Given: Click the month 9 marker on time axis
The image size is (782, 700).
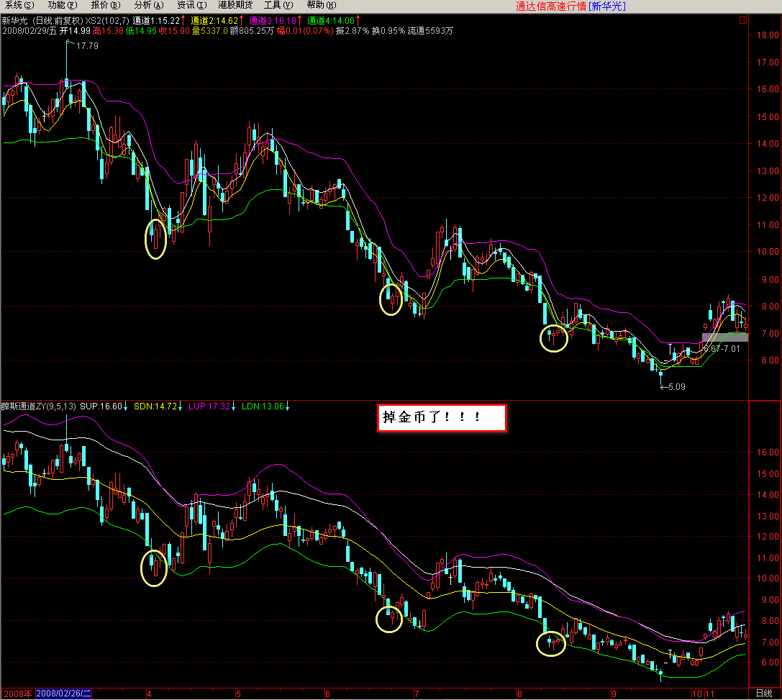Looking at the screenshot, I should point(614,694).
